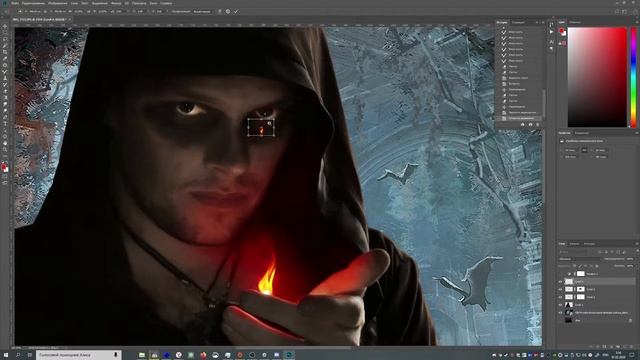Click the lock icon on the Фон layer
Image resolution: width=640 pixels, height=360 pixels.
tap(631, 321)
